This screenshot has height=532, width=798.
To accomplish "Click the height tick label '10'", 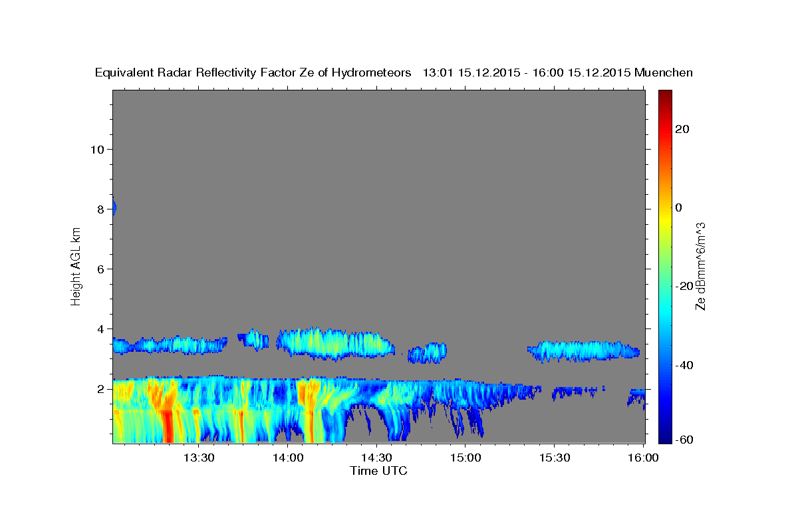I will (x=97, y=149).
